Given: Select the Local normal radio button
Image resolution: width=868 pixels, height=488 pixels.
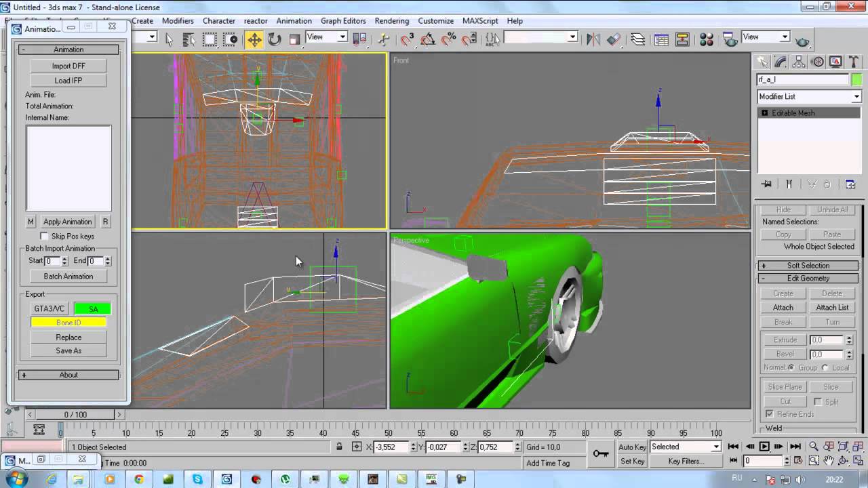Looking at the screenshot, I should click(x=825, y=367).
